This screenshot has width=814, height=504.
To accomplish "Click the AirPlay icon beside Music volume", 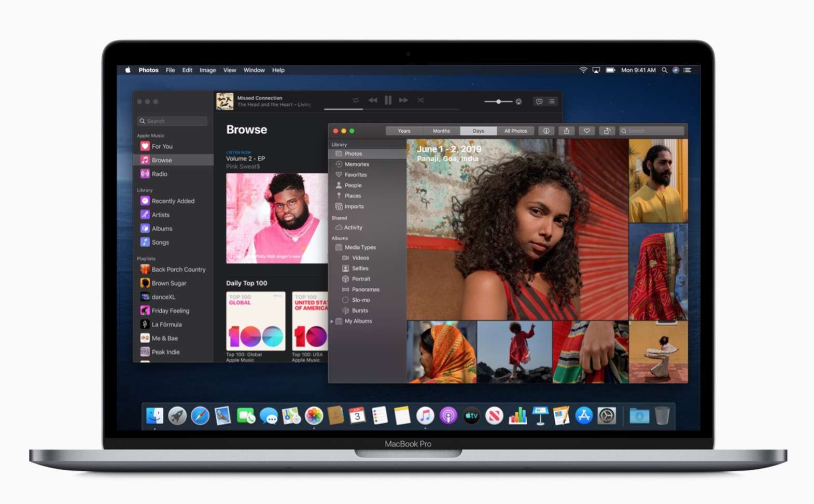I will (x=518, y=102).
